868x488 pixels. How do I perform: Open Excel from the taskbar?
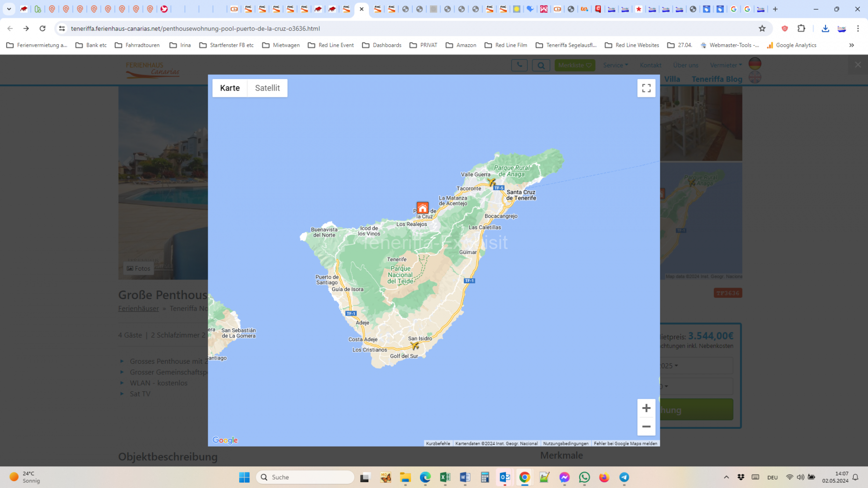click(x=445, y=477)
